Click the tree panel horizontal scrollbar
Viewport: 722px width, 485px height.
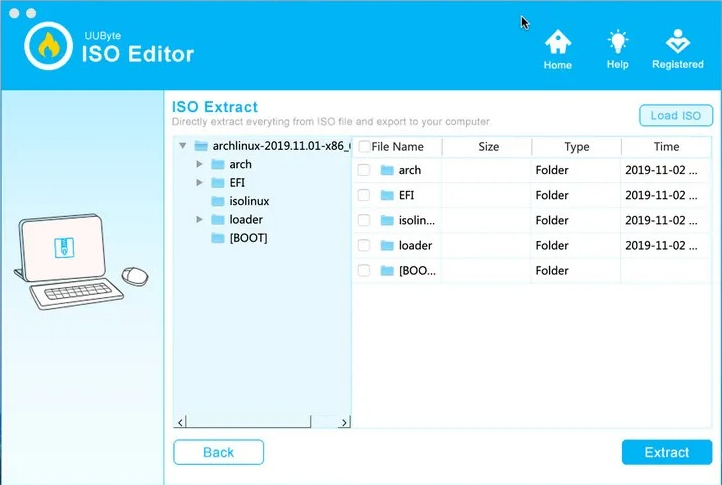(262, 423)
